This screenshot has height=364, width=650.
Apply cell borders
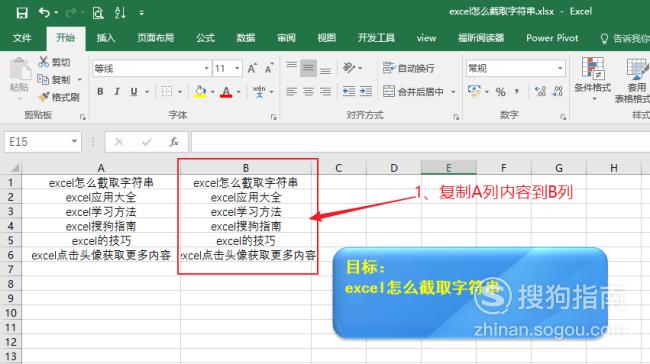[167, 92]
